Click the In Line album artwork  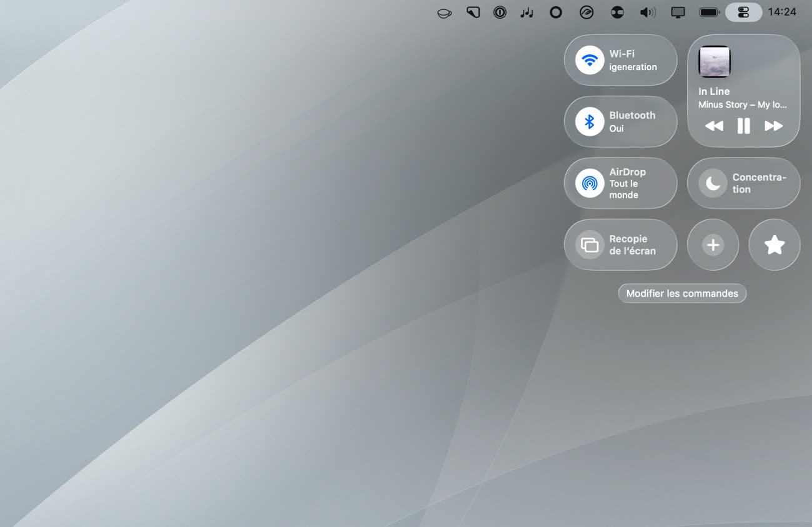tap(715, 62)
